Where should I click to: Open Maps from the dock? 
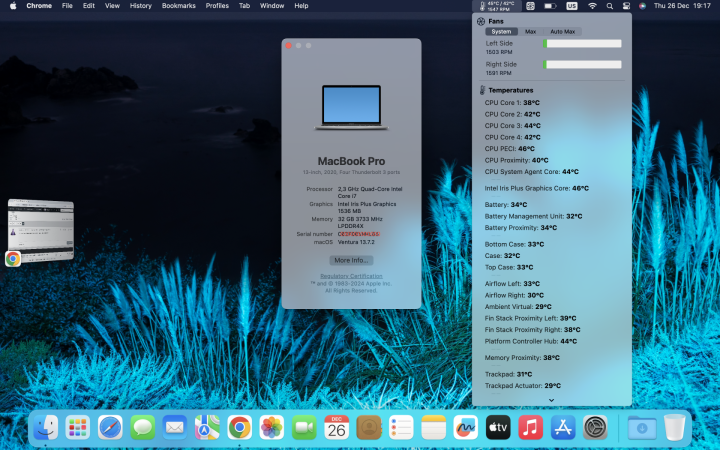click(x=207, y=427)
